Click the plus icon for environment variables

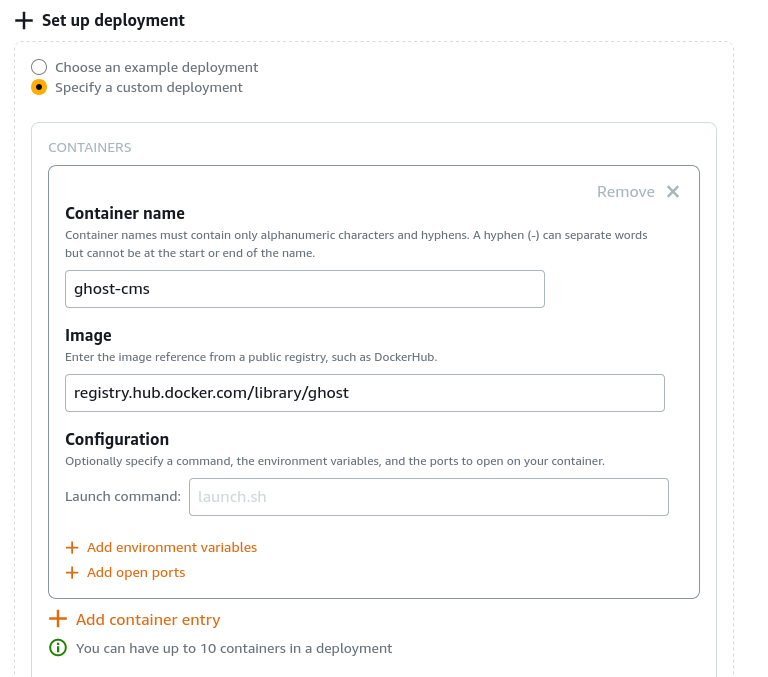click(x=72, y=548)
